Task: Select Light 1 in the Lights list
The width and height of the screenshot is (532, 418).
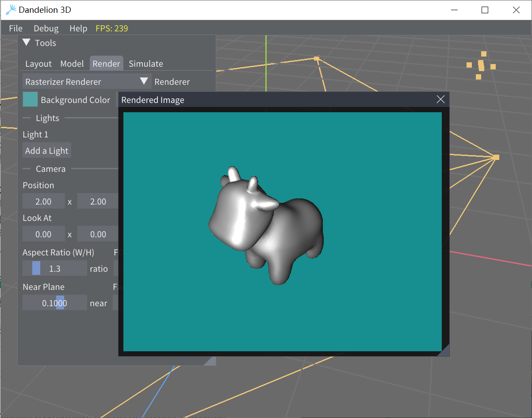Action: (x=35, y=134)
